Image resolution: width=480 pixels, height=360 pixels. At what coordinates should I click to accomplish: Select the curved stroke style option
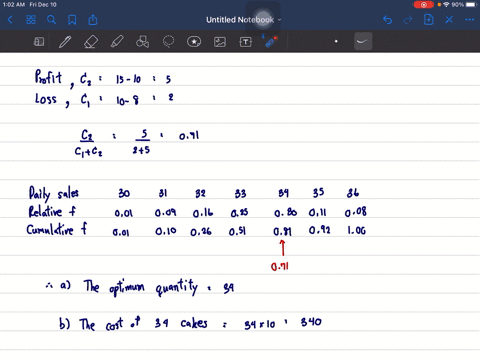(x=363, y=41)
